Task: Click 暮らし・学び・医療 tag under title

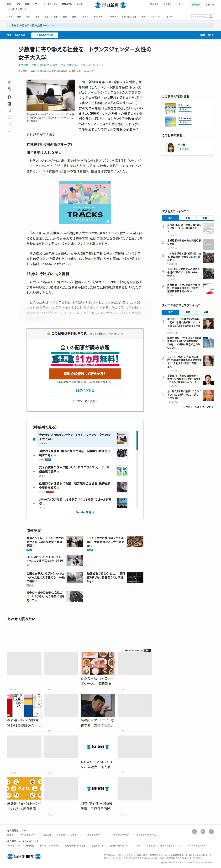Action: pos(48,65)
